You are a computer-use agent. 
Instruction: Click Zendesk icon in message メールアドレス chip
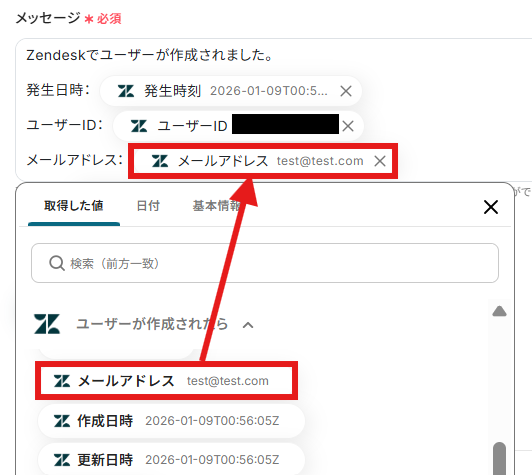click(160, 161)
